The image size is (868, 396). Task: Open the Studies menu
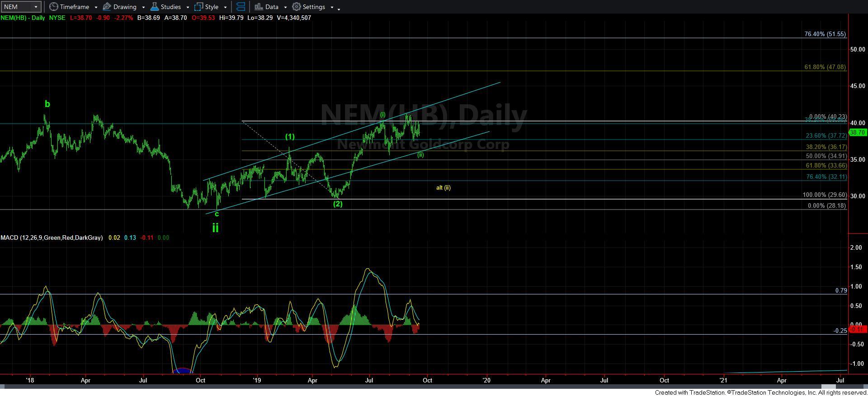[x=170, y=7]
